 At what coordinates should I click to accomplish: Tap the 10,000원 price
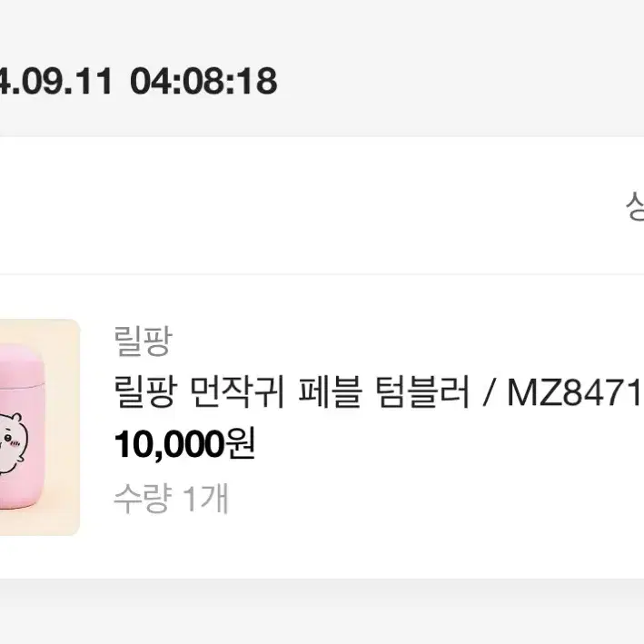click(x=184, y=444)
